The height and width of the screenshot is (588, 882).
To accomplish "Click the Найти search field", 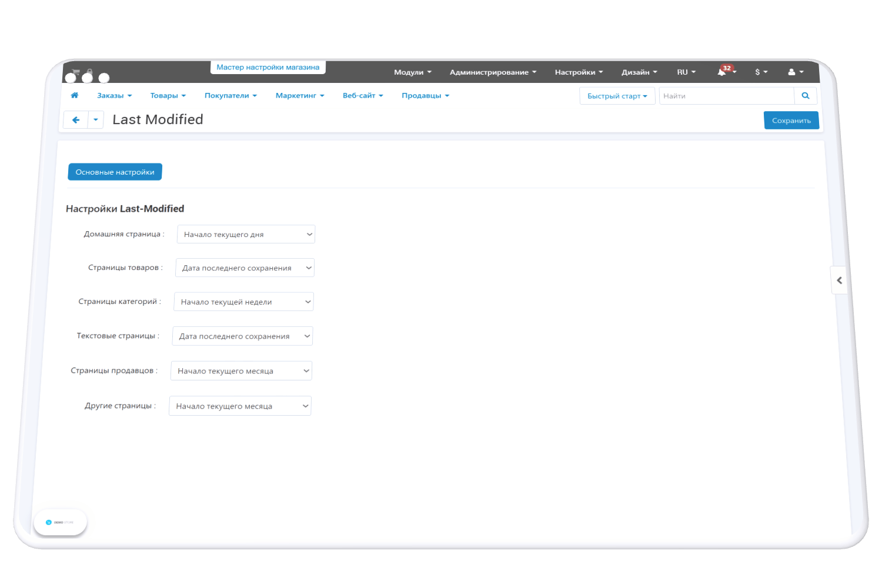I will pyautogui.click(x=726, y=96).
